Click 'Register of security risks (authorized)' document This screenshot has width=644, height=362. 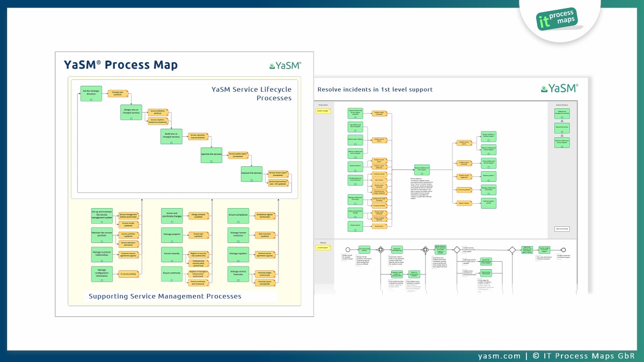click(x=199, y=254)
